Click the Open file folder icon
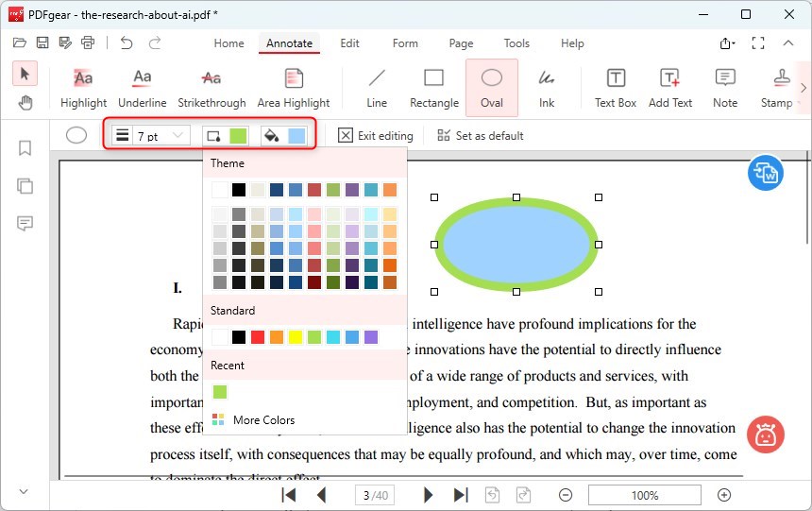The height and width of the screenshot is (511, 812). pyautogui.click(x=19, y=43)
